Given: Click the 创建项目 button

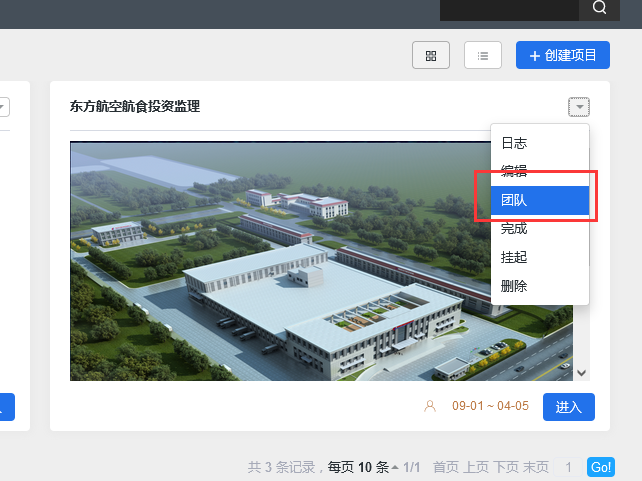Looking at the screenshot, I should pos(563,56).
